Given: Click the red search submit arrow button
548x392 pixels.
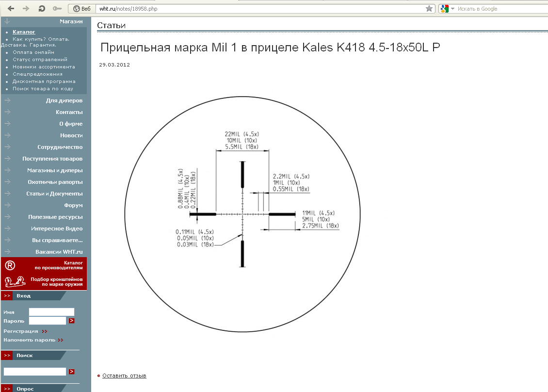Looking at the screenshot, I should (71, 372).
